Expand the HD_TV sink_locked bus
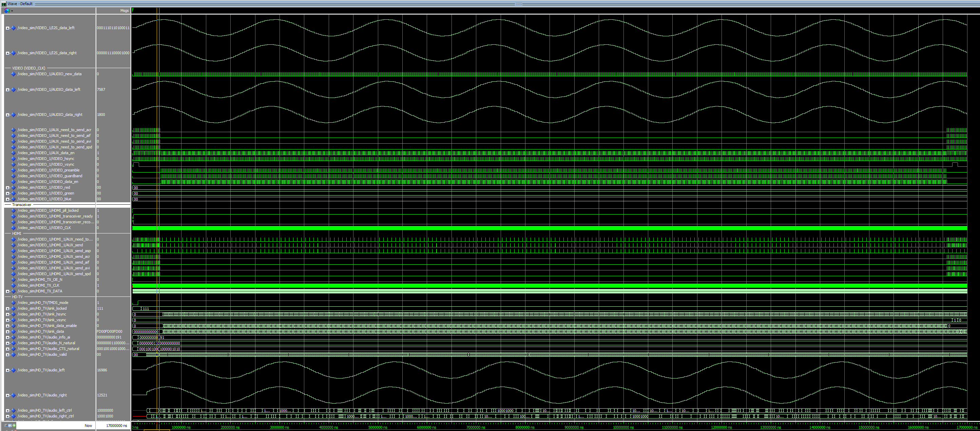Screen dimensions: 980x431 [x=7, y=309]
